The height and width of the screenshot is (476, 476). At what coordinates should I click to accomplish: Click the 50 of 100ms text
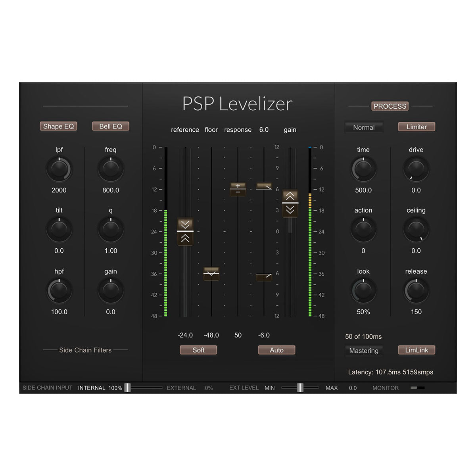coord(363,336)
